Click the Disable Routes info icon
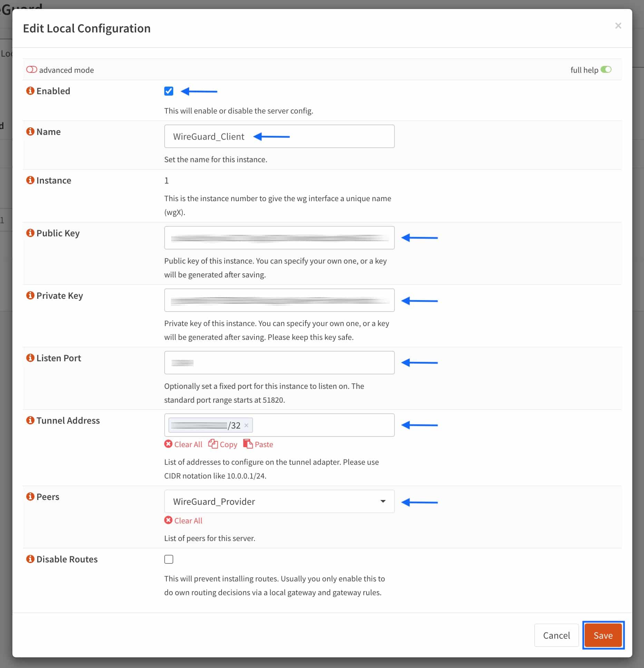 tap(30, 559)
